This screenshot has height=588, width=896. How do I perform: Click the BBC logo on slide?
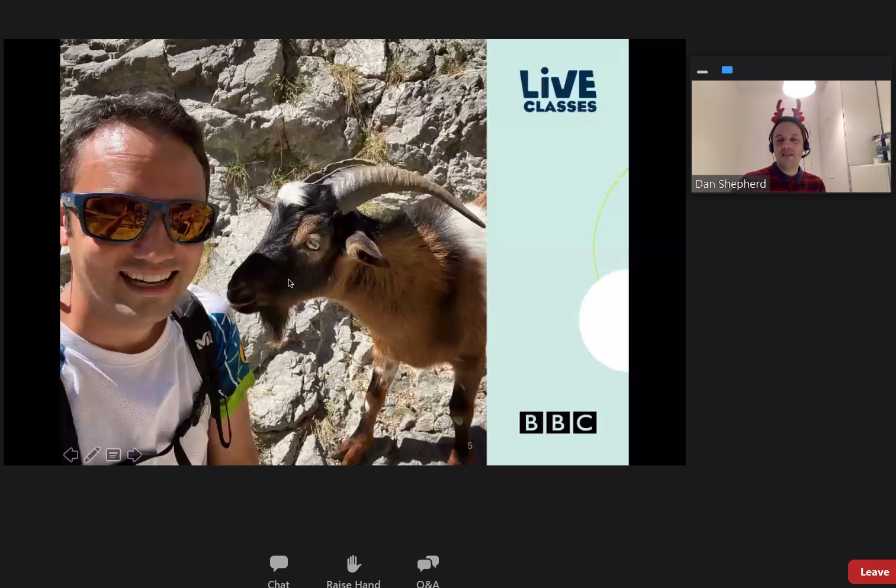coord(558,423)
